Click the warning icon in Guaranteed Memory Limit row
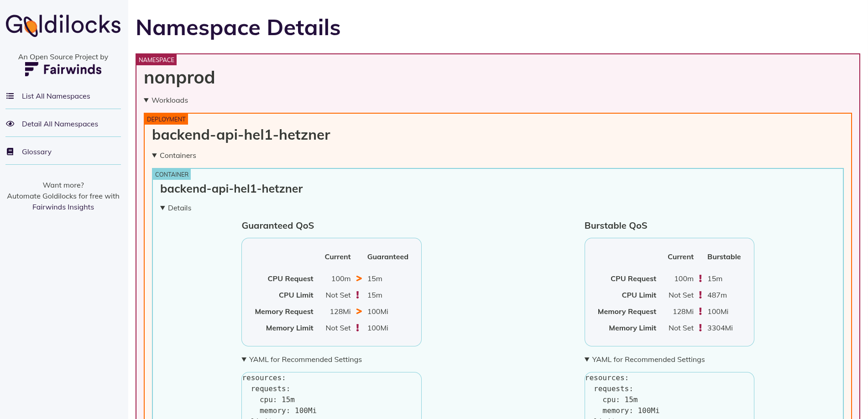This screenshot has width=868, height=419. click(x=358, y=328)
